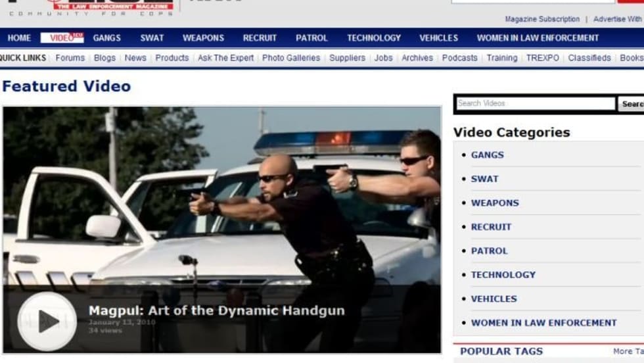Open the Forums quick link
The image size is (644, 363).
(x=70, y=58)
